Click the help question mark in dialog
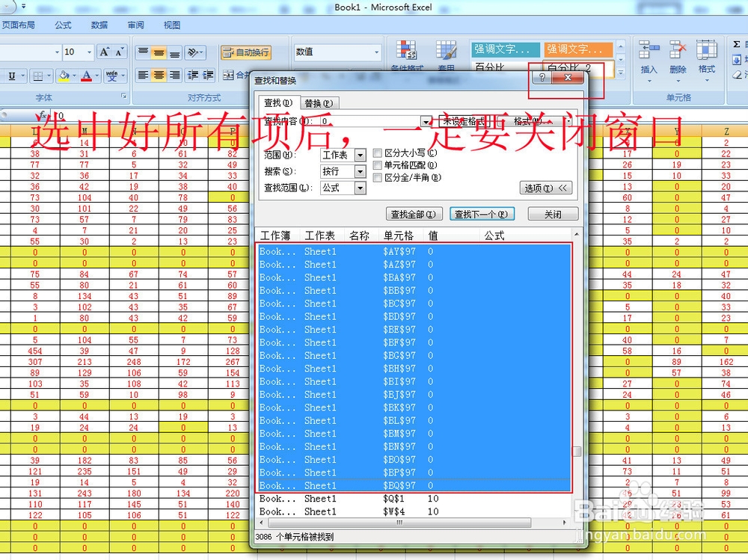Viewport: 748px width, 560px height. tap(542, 77)
